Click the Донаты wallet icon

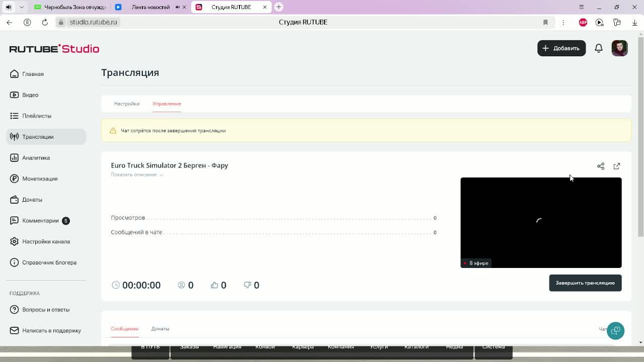(14, 200)
